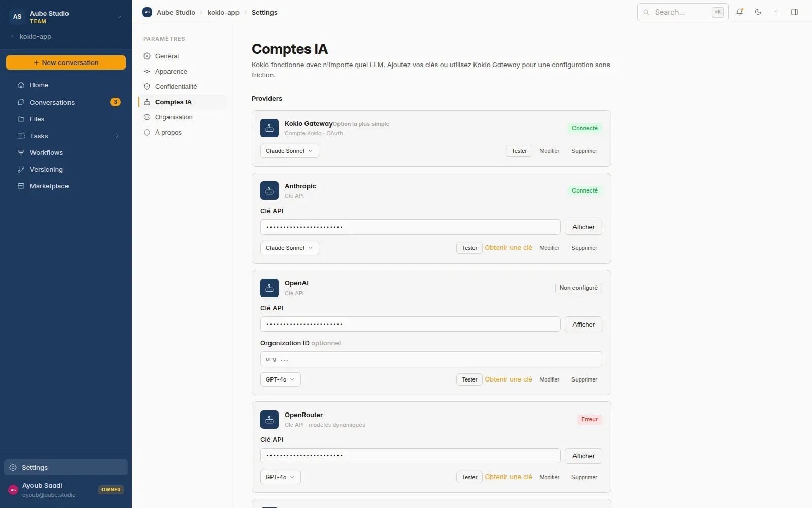Click the plus icon in top bar
Image resolution: width=812 pixels, height=508 pixels.
pos(776,12)
